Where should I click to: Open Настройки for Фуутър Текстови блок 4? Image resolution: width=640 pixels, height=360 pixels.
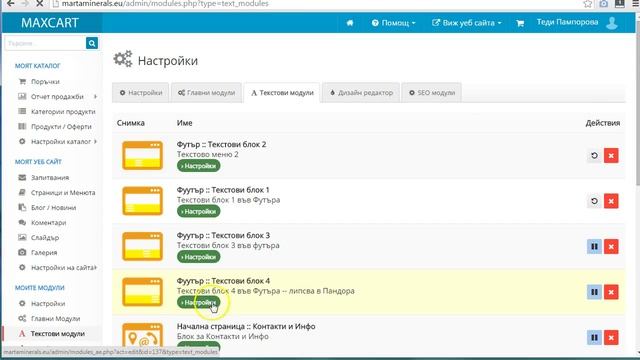pyautogui.click(x=199, y=302)
